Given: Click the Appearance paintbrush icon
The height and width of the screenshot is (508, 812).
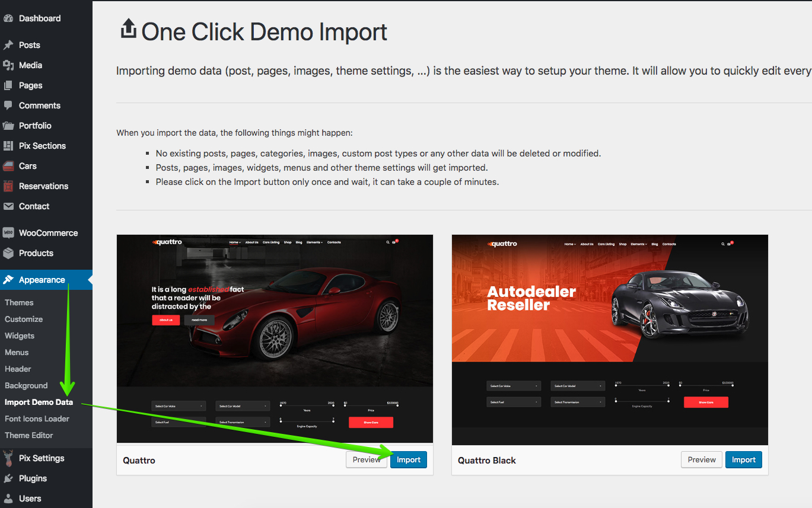Looking at the screenshot, I should tap(8, 280).
